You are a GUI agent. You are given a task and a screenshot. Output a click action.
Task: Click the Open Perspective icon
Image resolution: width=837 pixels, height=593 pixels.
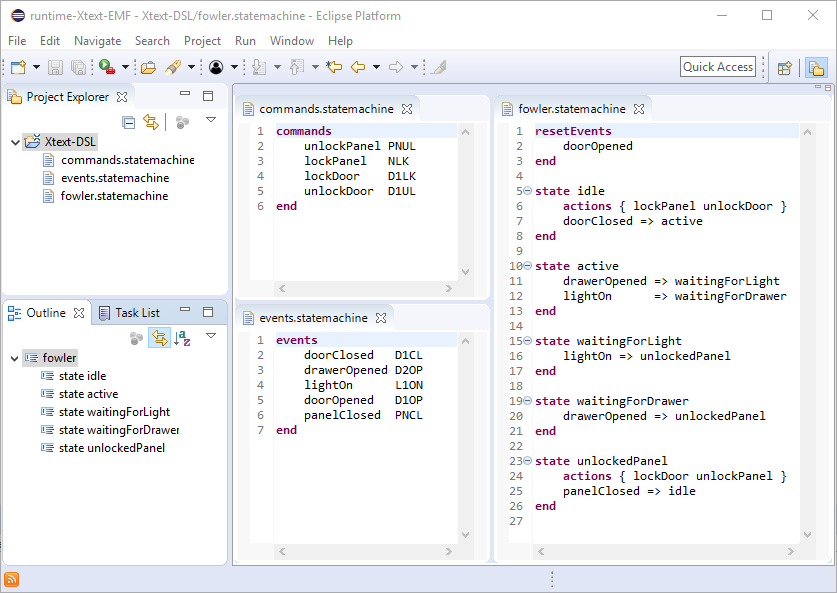pos(784,68)
